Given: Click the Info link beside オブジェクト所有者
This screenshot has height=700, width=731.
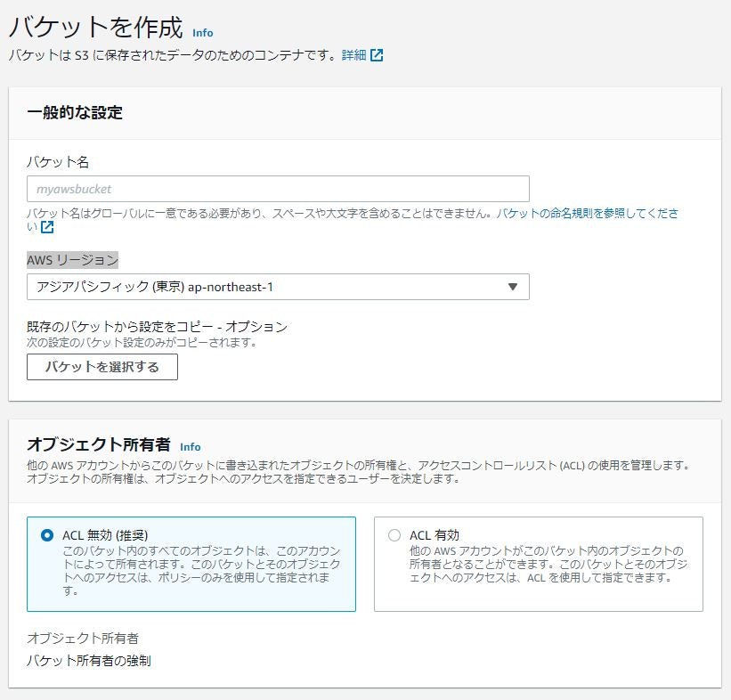Looking at the screenshot, I should (189, 446).
